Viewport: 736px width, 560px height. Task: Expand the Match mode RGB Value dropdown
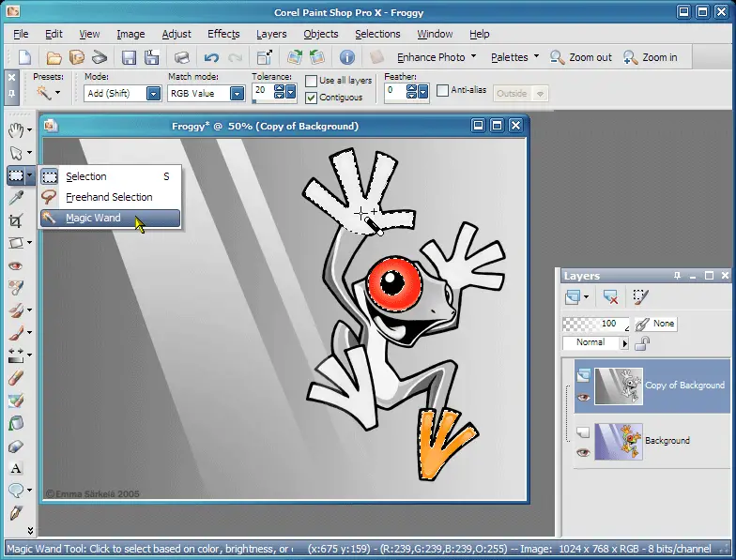(237, 94)
